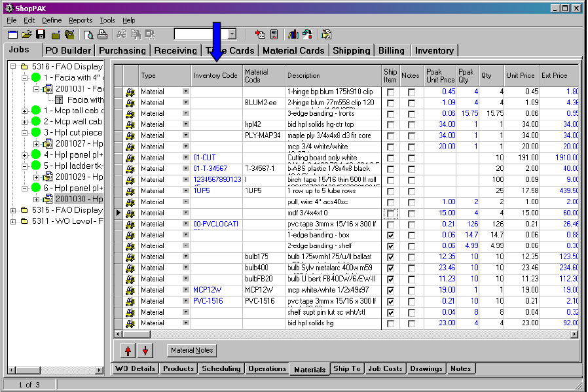The width and height of the screenshot is (588, 392).
Task: Click the bar chart toolbar icon
Action: pyautogui.click(x=293, y=34)
